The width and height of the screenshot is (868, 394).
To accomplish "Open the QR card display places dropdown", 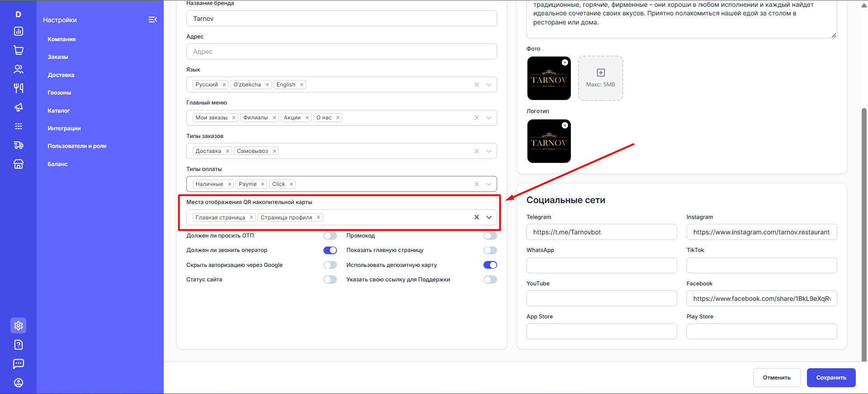I will click(489, 217).
